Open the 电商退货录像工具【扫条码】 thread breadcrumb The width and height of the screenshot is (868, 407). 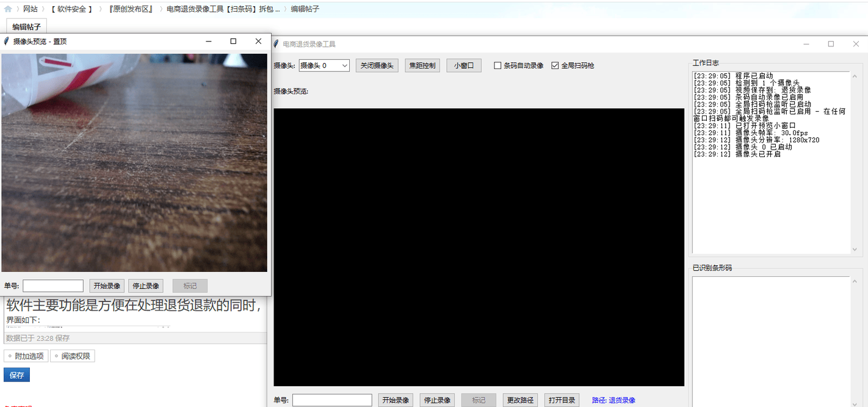pyautogui.click(x=223, y=9)
